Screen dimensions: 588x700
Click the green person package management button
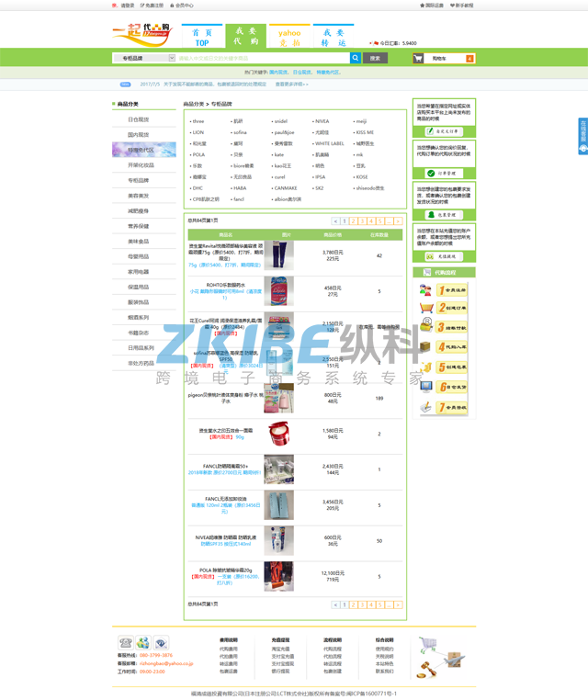(x=444, y=215)
